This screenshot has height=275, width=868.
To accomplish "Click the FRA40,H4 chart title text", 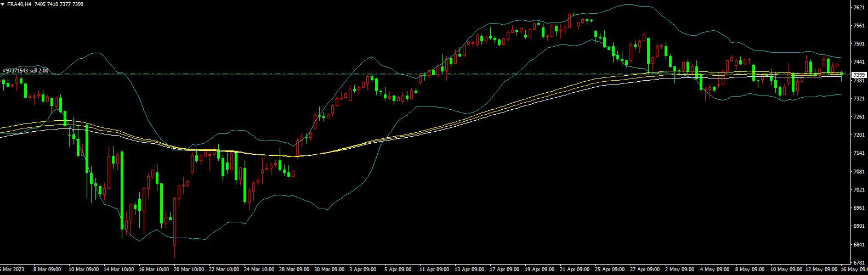I will (x=19, y=4).
